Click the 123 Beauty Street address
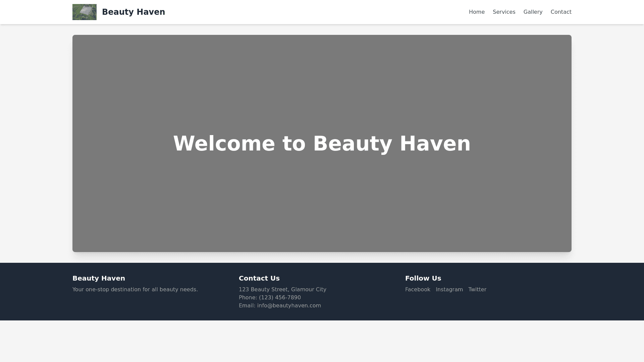 click(x=282, y=289)
